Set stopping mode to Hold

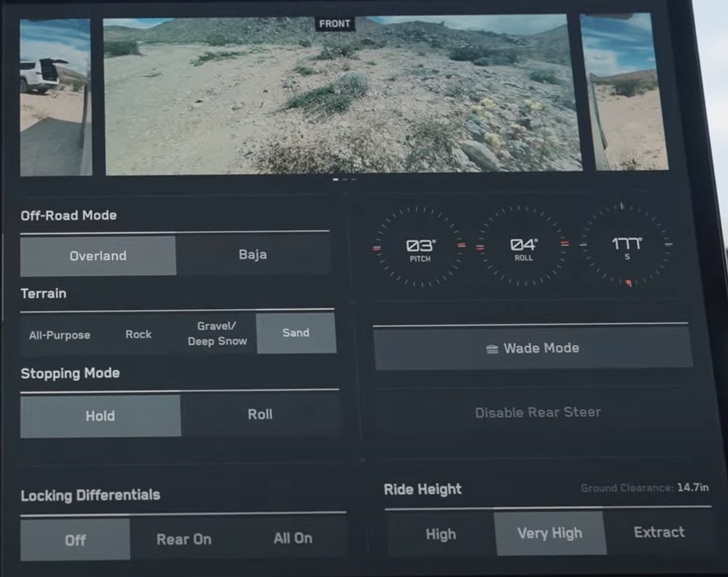[x=100, y=416]
